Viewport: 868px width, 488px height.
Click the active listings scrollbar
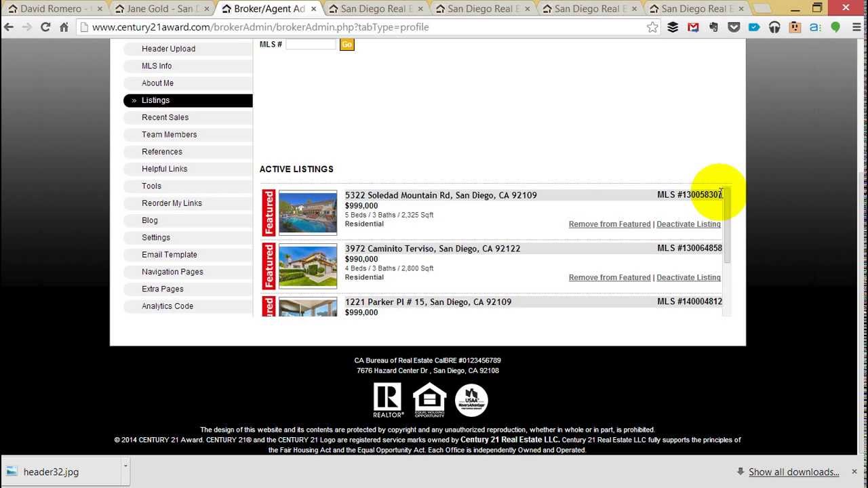[727, 251]
